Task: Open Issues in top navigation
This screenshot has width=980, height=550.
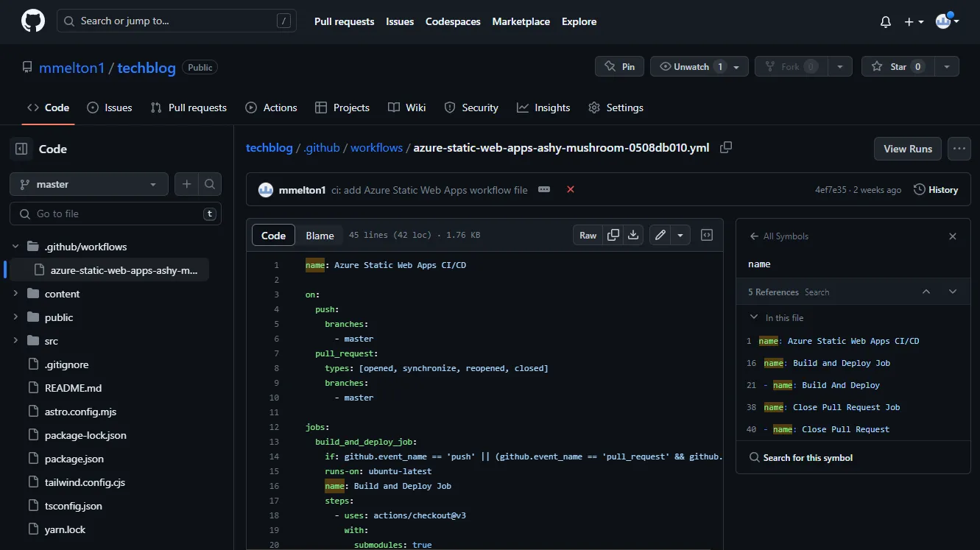Action: click(x=400, y=21)
